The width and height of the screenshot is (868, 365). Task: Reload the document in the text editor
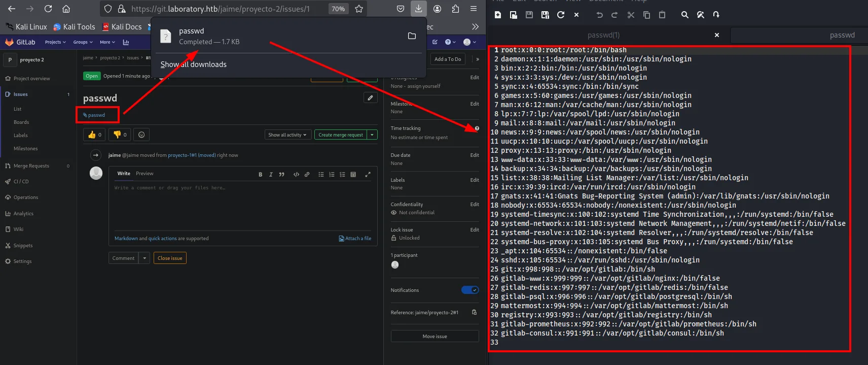click(x=561, y=15)
